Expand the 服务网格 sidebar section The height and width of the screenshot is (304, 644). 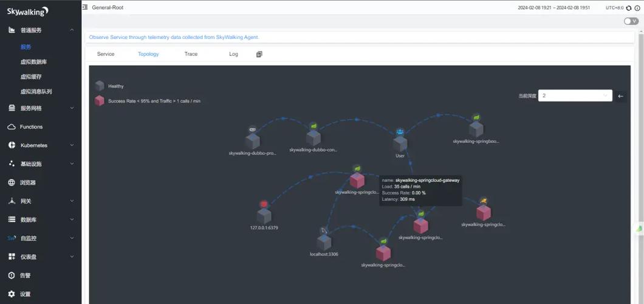pos(41,108)
